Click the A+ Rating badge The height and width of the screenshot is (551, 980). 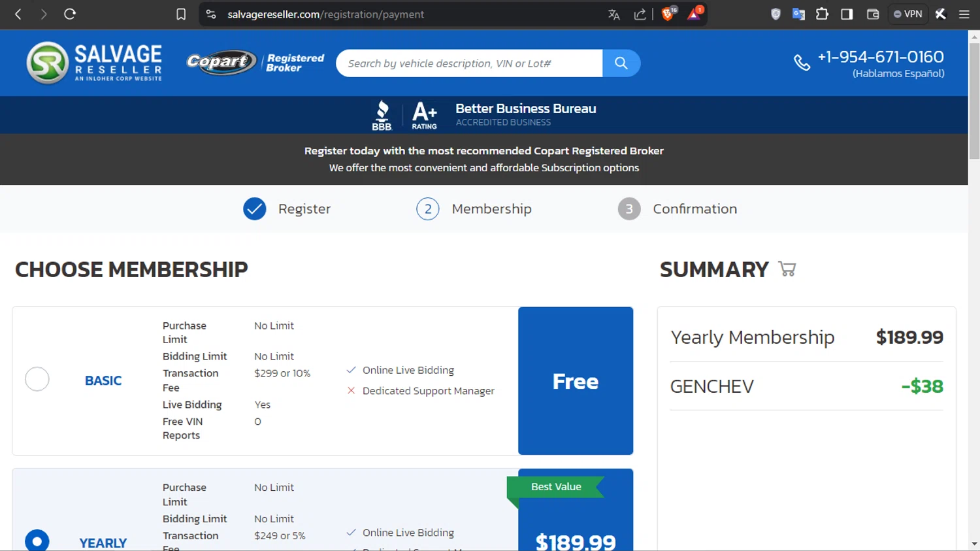425,116
